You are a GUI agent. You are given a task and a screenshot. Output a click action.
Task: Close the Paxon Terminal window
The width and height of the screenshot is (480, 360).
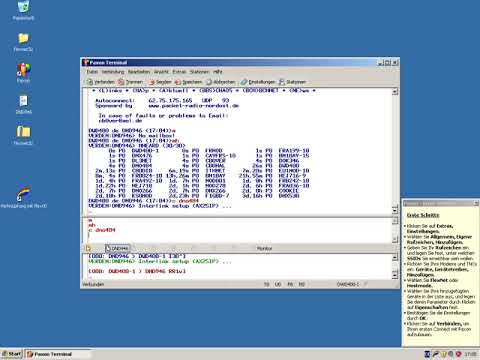click(395, 62)
